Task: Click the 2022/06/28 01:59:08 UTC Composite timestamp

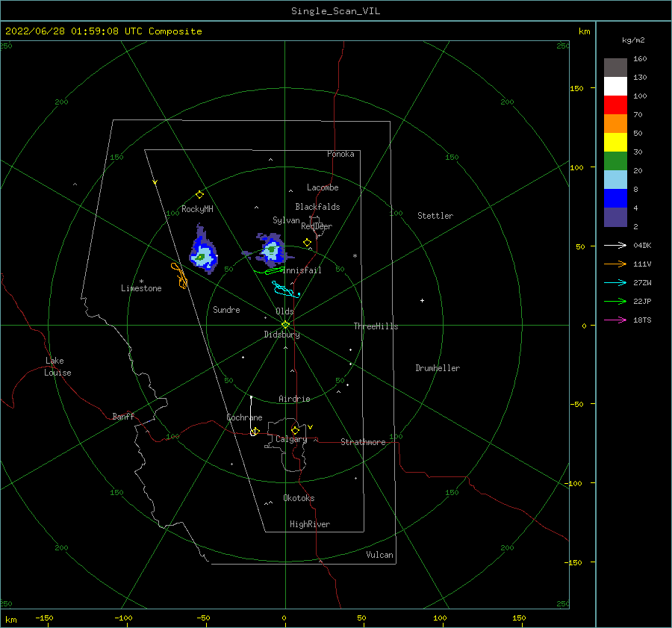Action: coord(103,31)
